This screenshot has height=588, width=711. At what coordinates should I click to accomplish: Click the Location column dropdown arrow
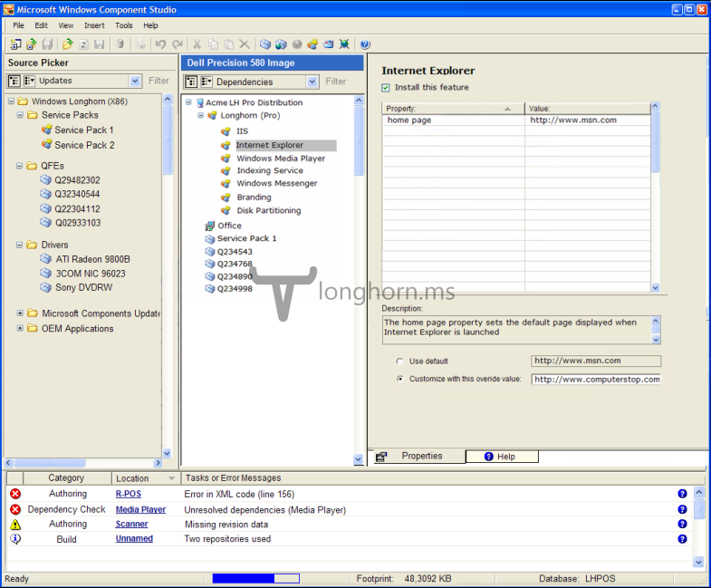(171, 478)
